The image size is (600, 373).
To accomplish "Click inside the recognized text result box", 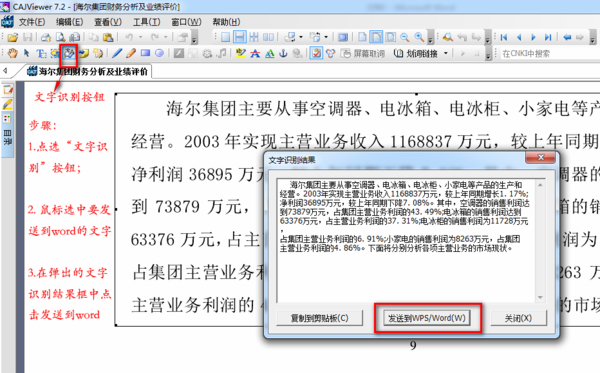I will [406, 241].
